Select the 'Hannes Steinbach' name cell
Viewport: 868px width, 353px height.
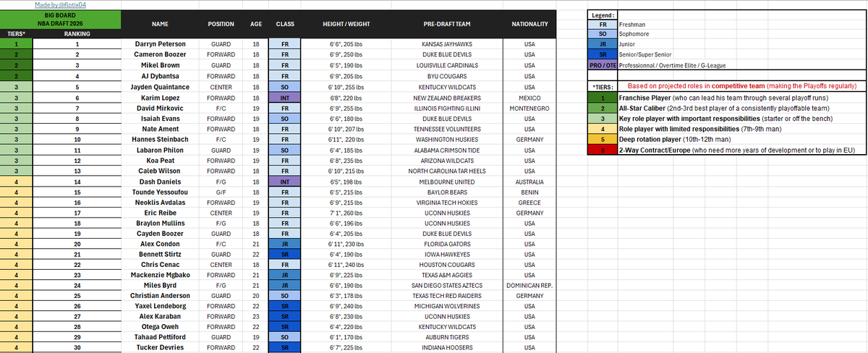(161, 139)
